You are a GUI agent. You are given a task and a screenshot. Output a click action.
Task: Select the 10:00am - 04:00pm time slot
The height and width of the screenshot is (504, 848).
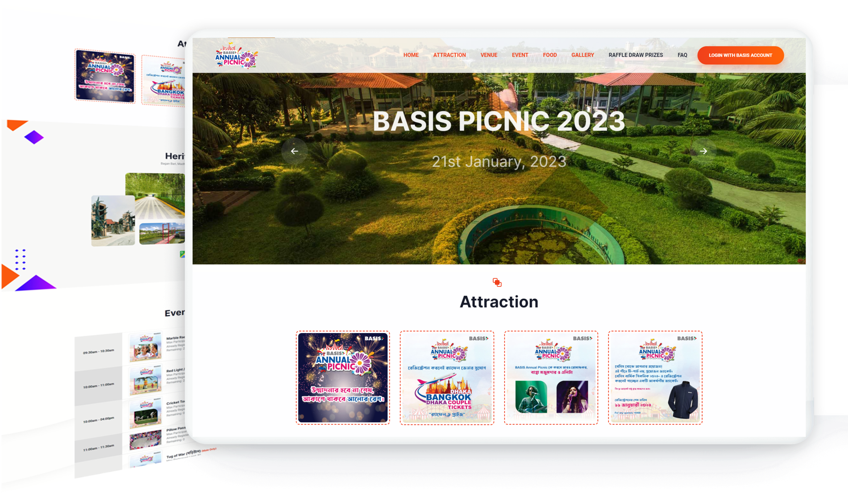click(99, 420)
